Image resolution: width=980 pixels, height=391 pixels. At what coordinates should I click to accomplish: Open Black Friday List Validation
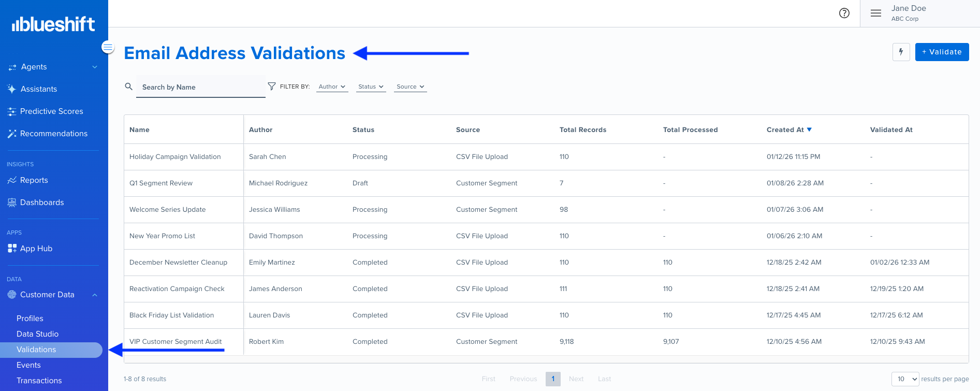click(171, 315)
